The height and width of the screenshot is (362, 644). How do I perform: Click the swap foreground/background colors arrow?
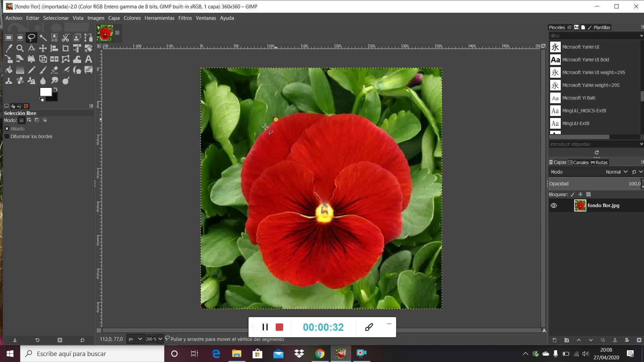coord(56,89)
